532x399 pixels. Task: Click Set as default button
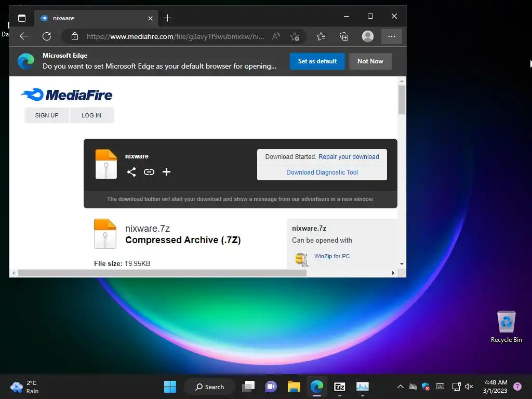coord(317,61)
